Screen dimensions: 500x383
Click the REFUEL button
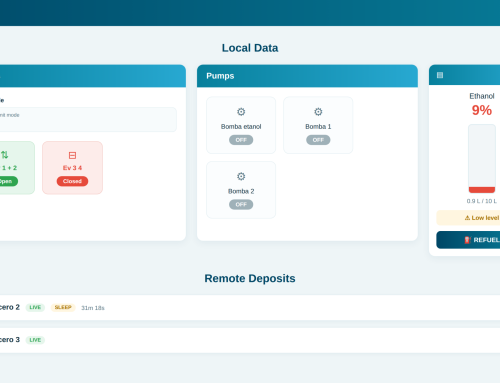(x=468, y=240)
